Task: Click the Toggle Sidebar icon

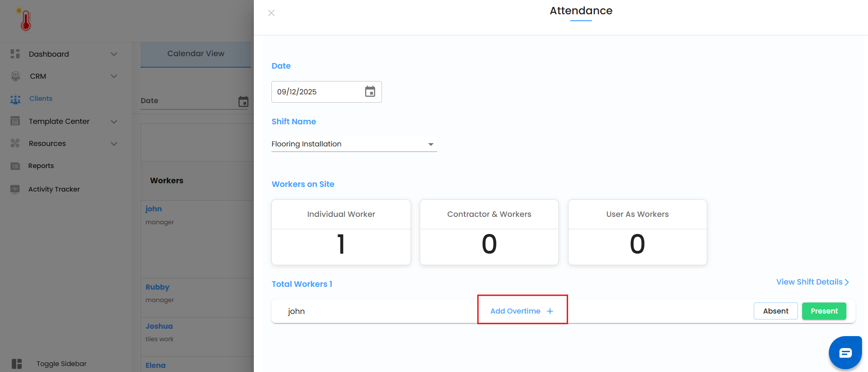Action: (17, 364)
